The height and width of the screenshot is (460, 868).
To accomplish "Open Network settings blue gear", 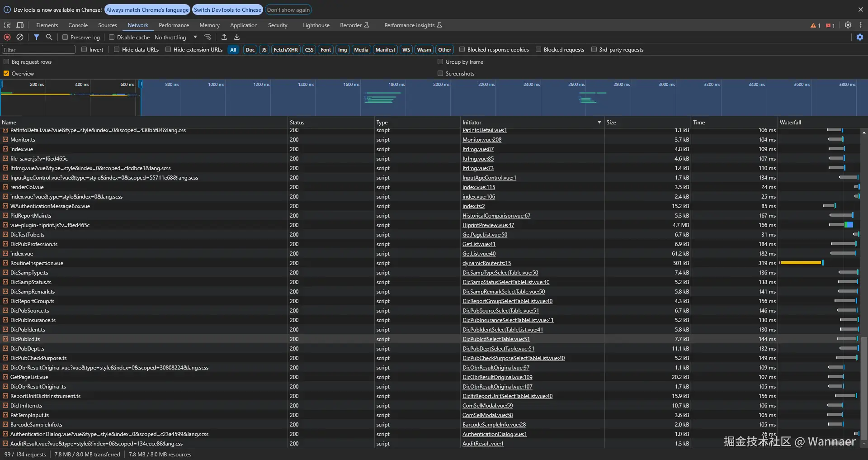I will click(x=860, y=37).
